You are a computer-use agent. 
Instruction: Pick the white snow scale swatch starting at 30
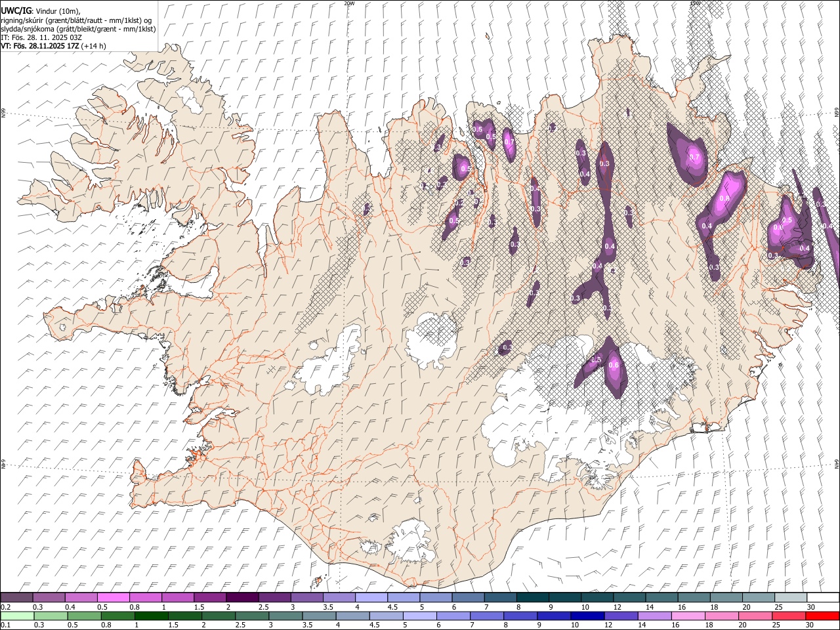pos(822,597)
